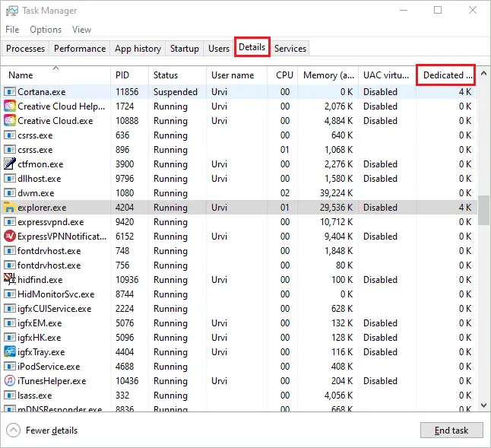
Task: Click the igfxHK.exe icon
Action: pos(9,338)
